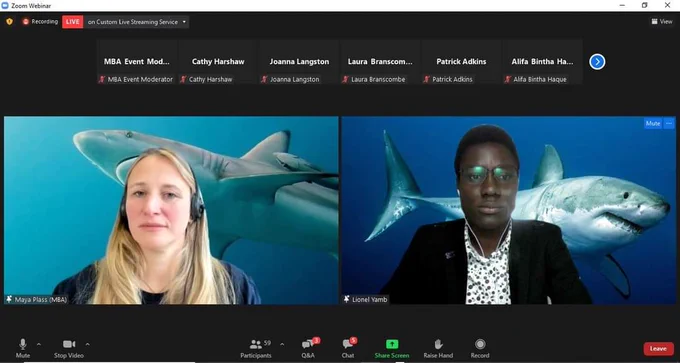680x363 pixels.
Task: Raise Hand in the webinar
Action: tap(438, 348)
